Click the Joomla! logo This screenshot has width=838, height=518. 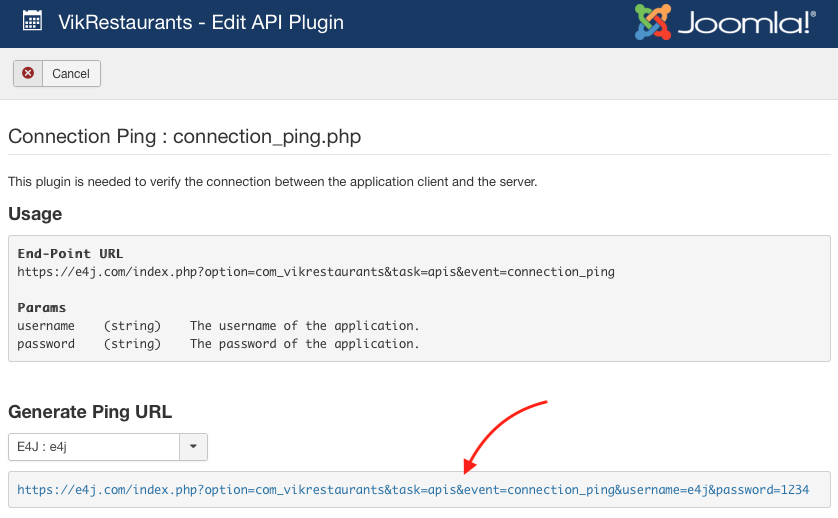[725, 22]
